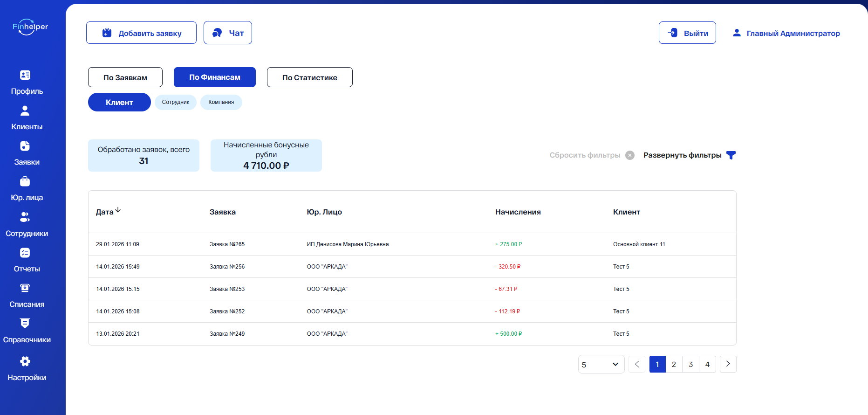
Task: Open the Отчеты sidebar icon
Action: 25,253
